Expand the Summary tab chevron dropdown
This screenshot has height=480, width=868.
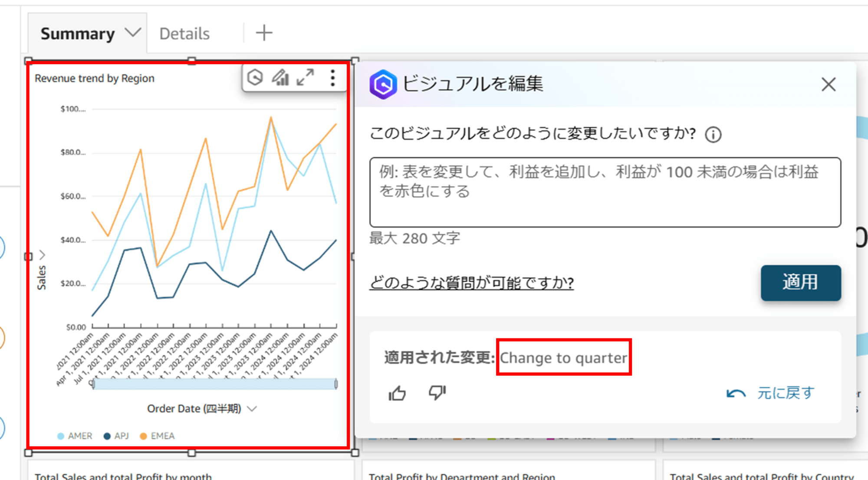(115, 33)
